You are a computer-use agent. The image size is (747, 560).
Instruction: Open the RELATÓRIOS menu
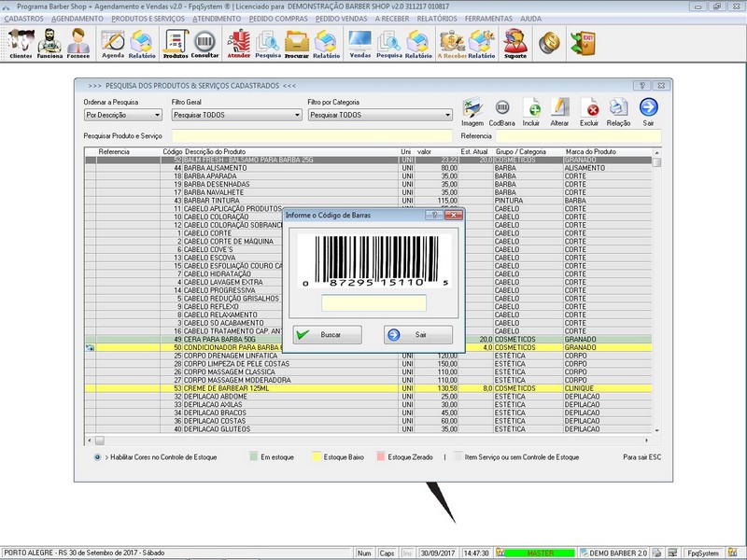point(437,19)
